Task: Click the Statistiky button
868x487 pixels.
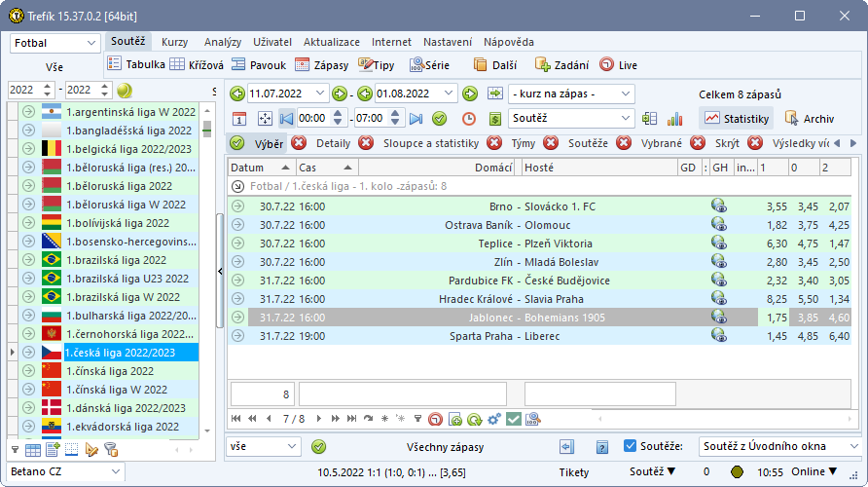Action: pos(737,119)
